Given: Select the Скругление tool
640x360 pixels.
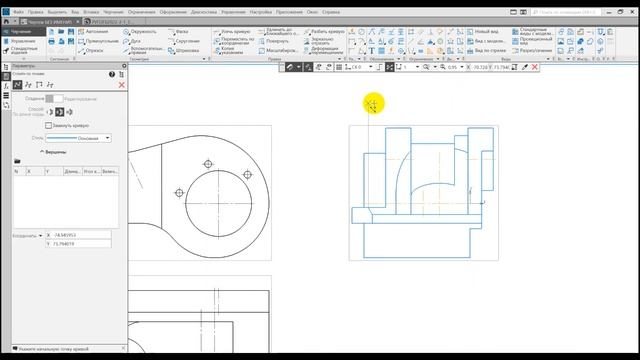Looking at the screenshot, I should (x=184, y=41).
